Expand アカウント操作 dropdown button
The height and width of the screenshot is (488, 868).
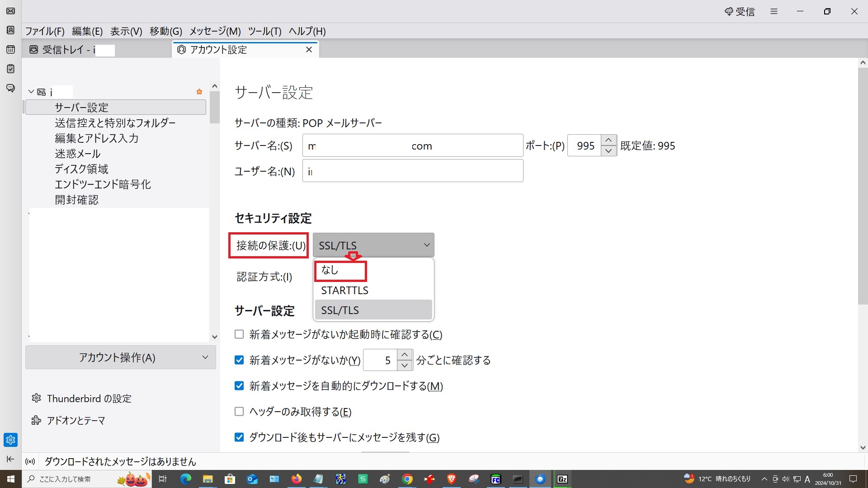[x=120, y=357]
